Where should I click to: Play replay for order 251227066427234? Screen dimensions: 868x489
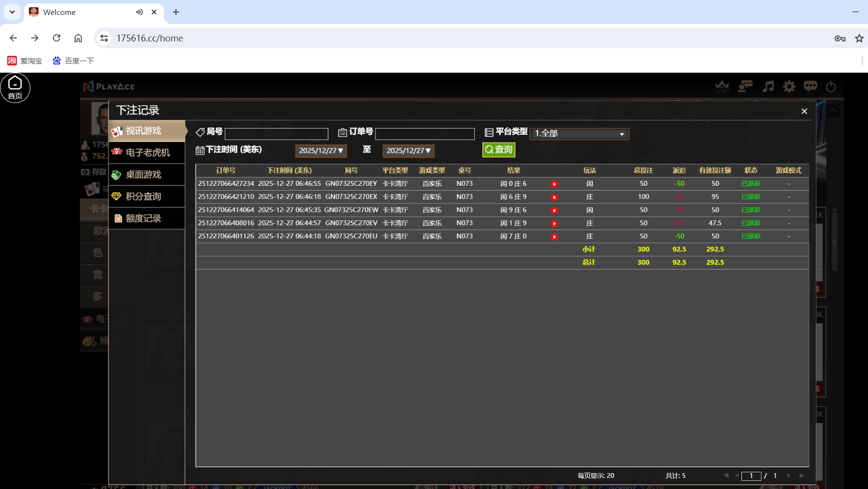[x=555, y=183]
